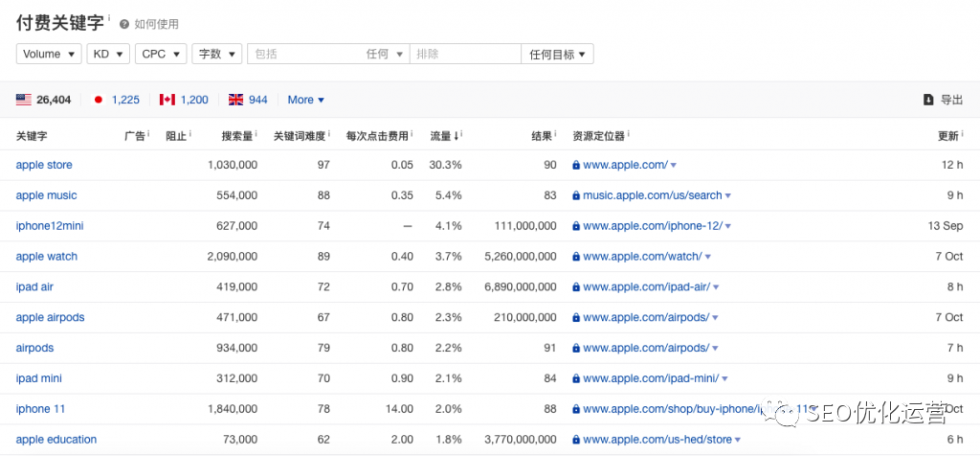This screenshot has height=456, width=980.
Task: Click the 1,030,000 search volume cell
Action: [232, 165]
